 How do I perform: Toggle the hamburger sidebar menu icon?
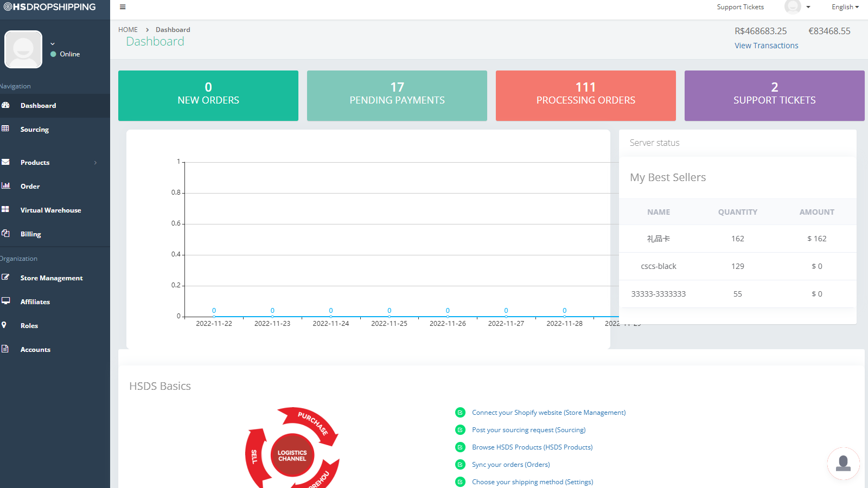pyautogui.click(x=123, y=7)
